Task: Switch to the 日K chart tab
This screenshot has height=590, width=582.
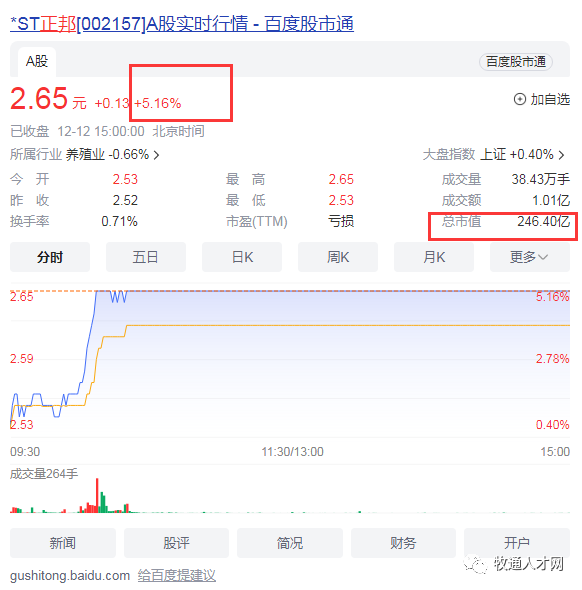Action: [242, 257]
